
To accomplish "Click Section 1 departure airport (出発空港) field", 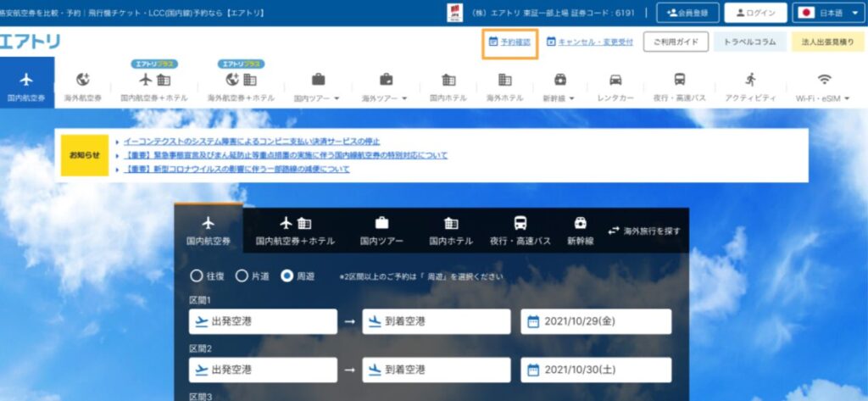I will (x=263, y=322).
